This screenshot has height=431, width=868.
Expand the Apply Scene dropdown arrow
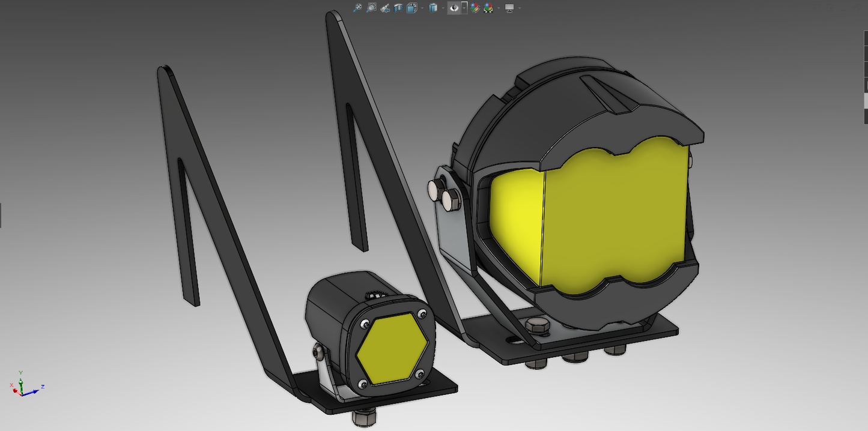[498, 8]
